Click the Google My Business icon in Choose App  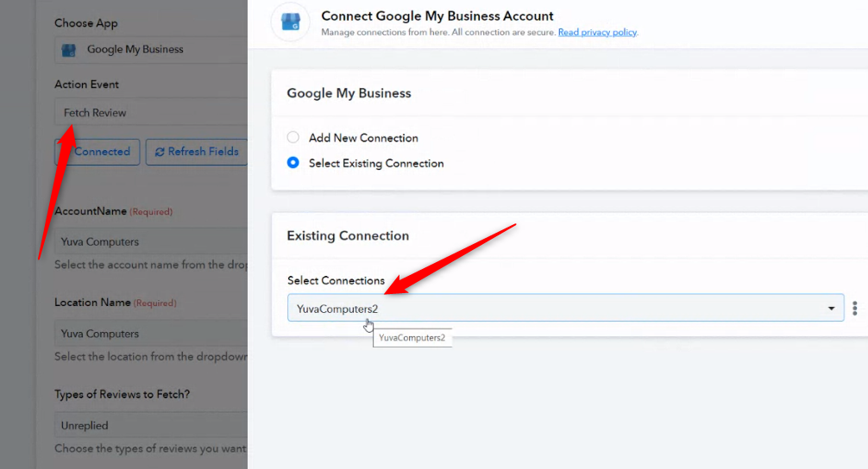point(69,50)
